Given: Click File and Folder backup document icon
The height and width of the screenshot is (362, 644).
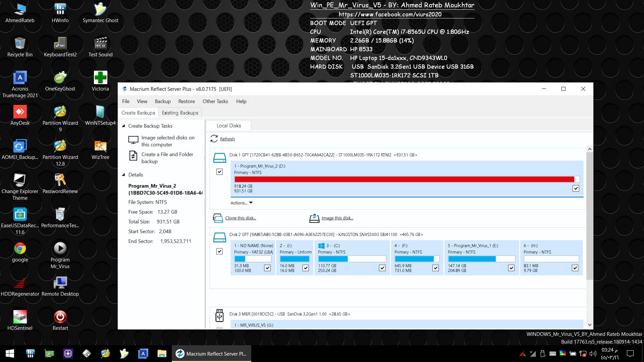Looking at the screenshot, I should (x=133, y=156).
